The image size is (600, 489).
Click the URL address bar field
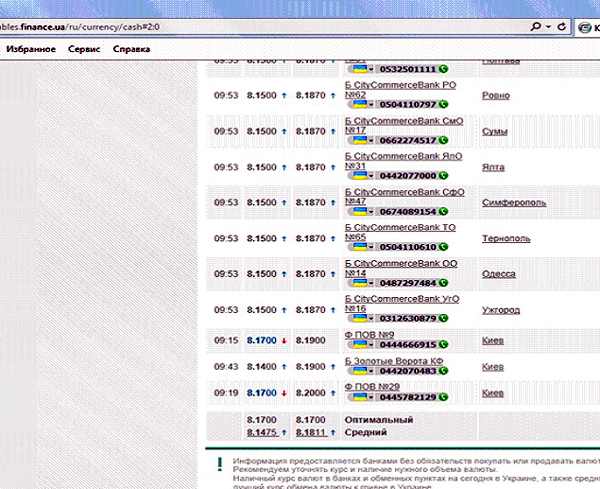(x=250, y=26)
